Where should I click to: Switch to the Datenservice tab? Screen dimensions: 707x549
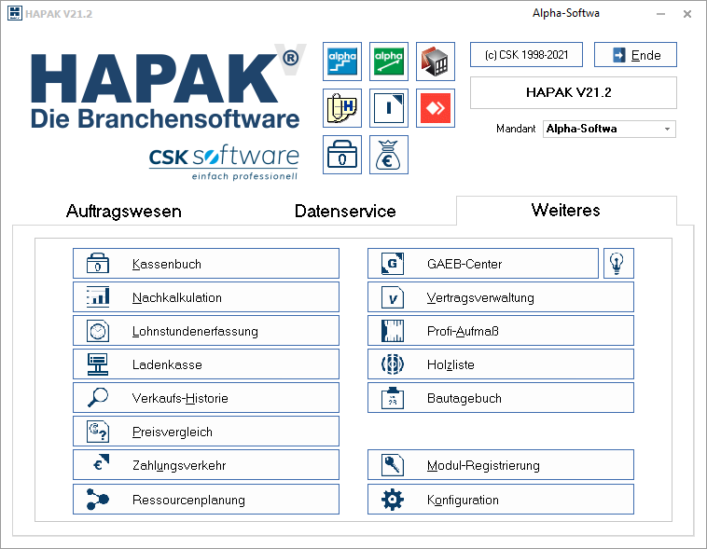pyautogui.click(x=345, y=211)
